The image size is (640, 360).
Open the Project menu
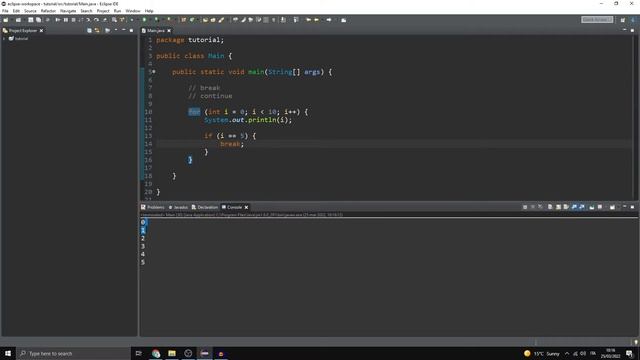[103, 11]
